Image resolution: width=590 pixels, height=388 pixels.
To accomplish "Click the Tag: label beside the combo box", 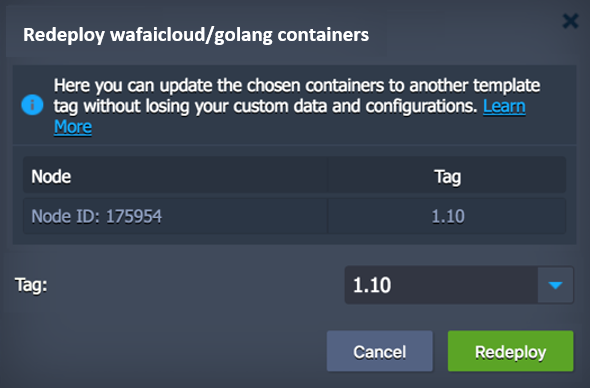I will click(31, 285).
